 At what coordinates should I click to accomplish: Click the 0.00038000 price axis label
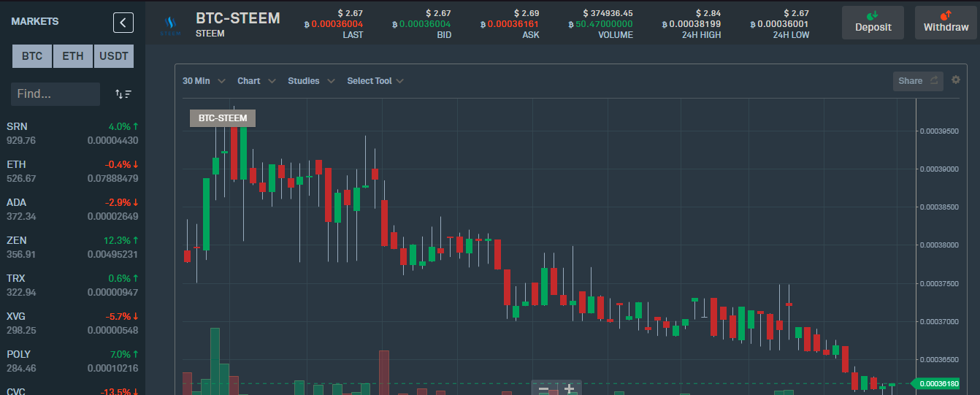(938, 245)
